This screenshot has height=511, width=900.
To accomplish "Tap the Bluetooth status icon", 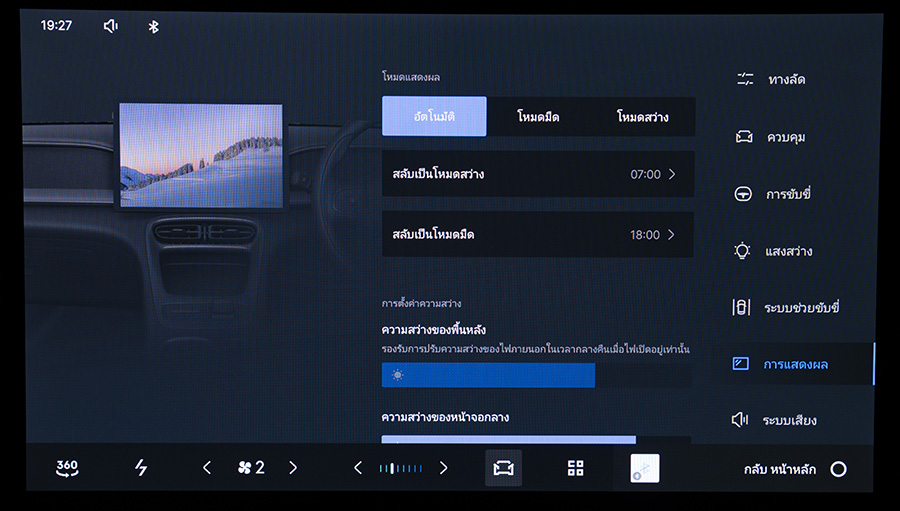I will click(x=153, y=26).
